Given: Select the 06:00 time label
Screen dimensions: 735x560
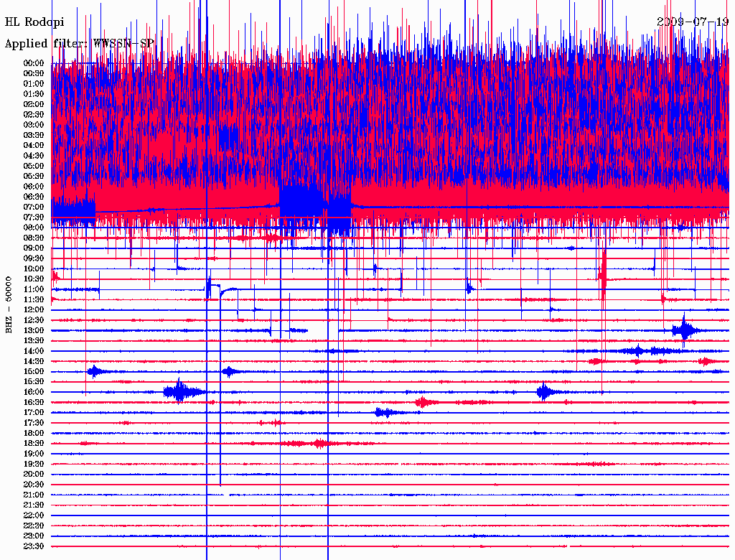Looking at the screenshot, I should pyautogui.click(x=34, y=186).
